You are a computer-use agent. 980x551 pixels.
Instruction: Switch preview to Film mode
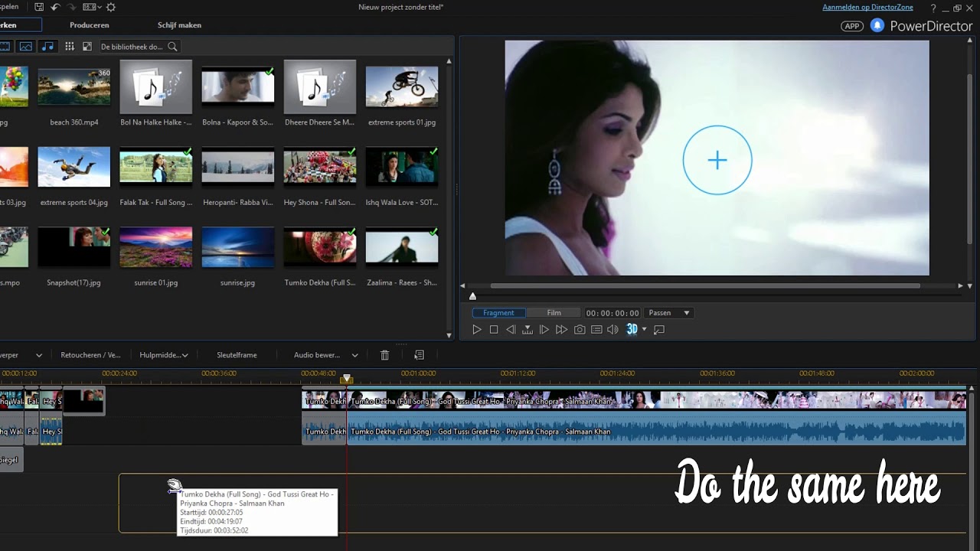click(x=554, y=313)
